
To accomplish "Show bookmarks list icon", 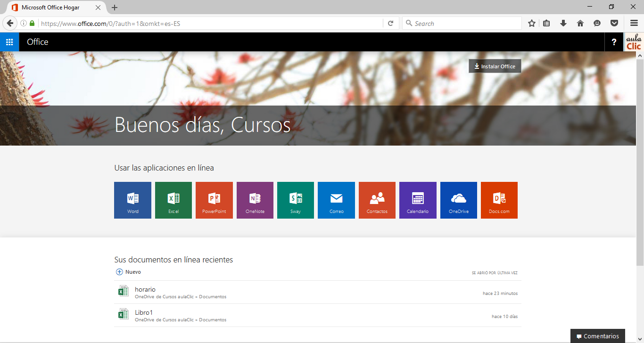I will [546, 23].
